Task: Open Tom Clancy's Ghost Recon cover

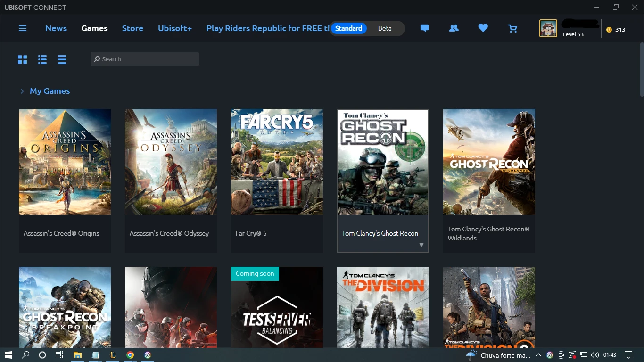Action: [x=383, y=162]
